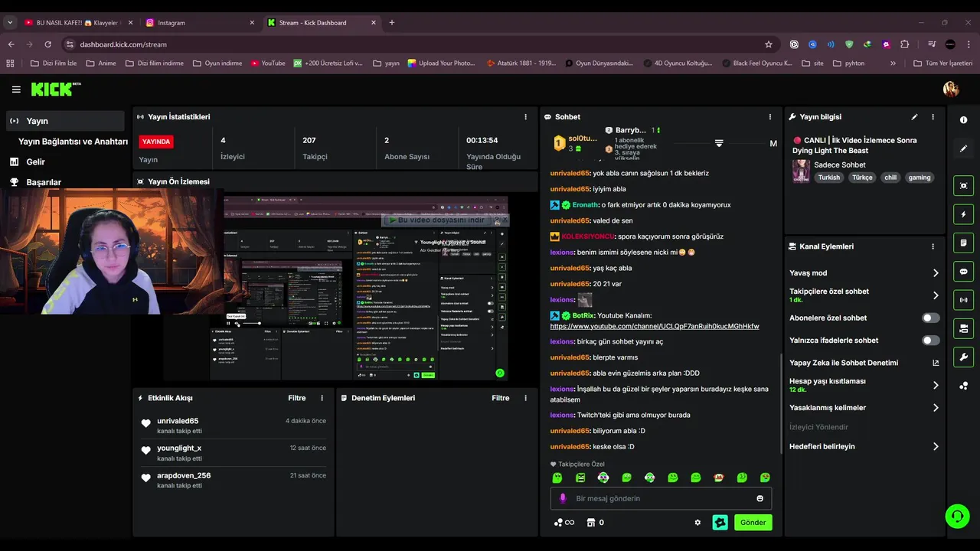Click the Turkish tag in Yayın bilgisi

[828, 178]
